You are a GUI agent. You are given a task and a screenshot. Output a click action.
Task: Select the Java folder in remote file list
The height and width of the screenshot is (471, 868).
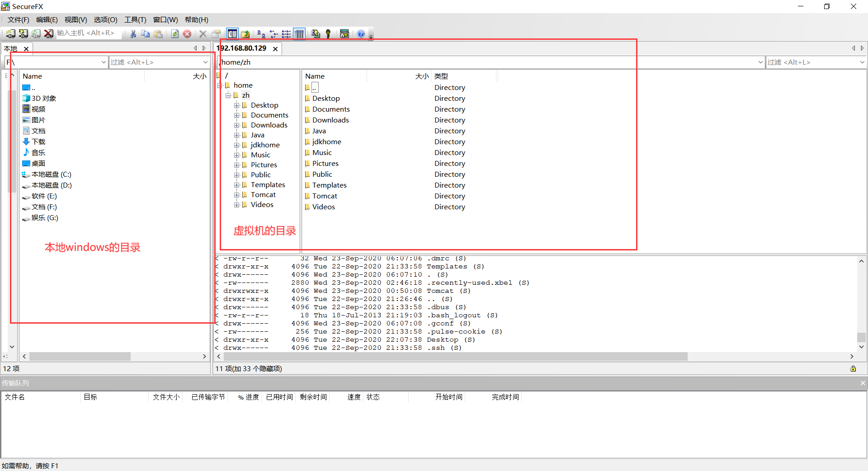click(x=319, y=131)
